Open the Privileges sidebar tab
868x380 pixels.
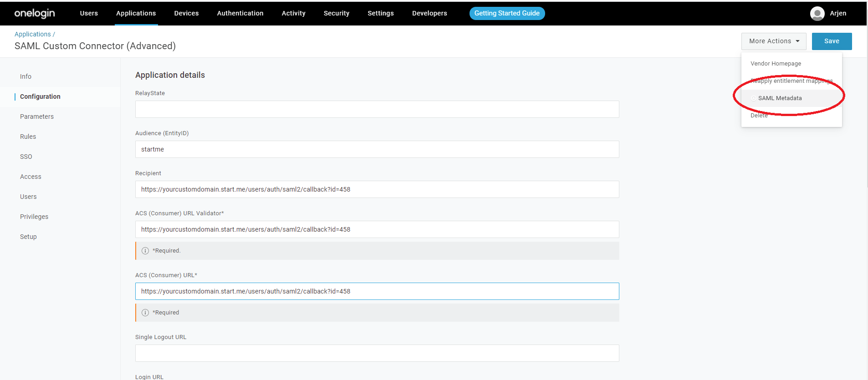(x=34, y=217)
